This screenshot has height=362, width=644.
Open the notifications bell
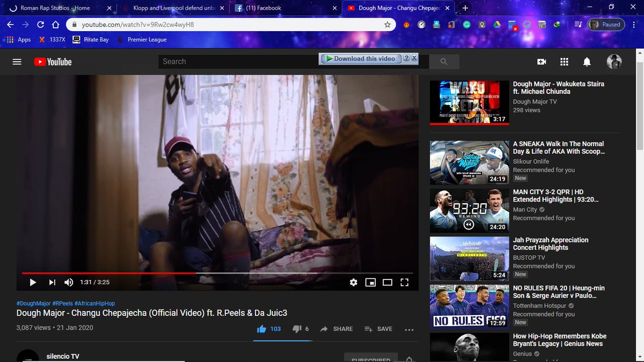pos(587,62)
